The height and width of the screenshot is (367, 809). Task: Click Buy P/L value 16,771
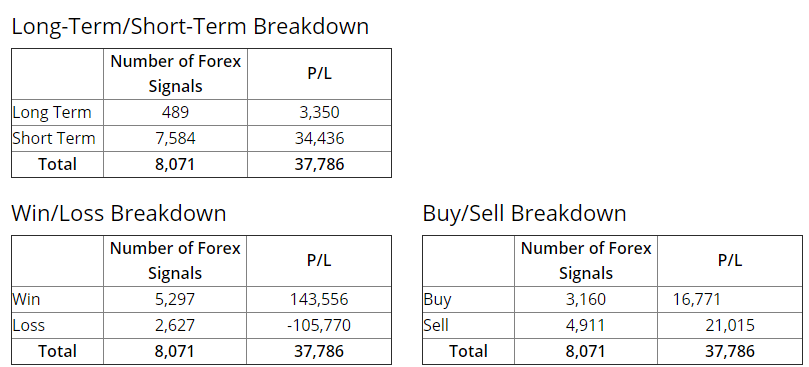[x=697, y=299]
